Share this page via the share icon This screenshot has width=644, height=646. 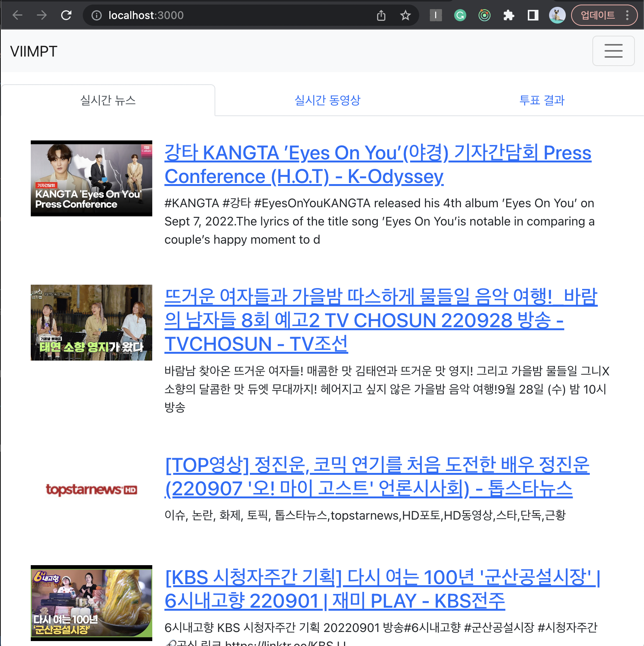381,15
